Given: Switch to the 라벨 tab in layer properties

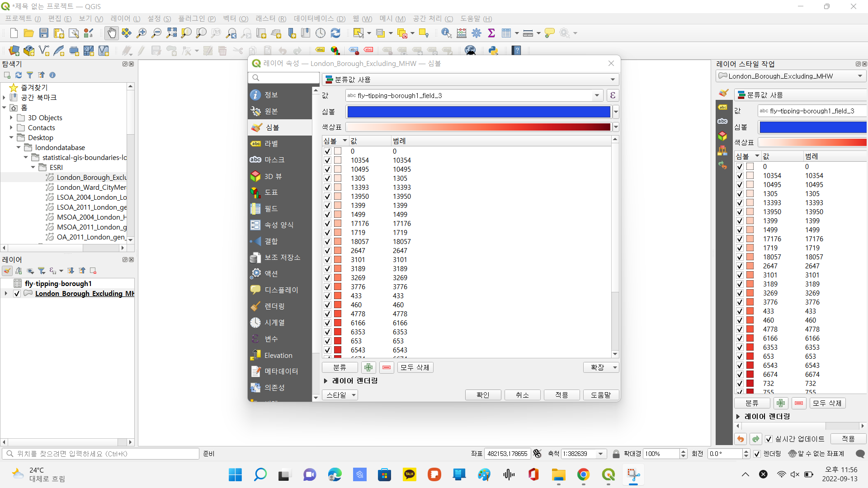Looking at the screenshot, I should click(272, 143).
